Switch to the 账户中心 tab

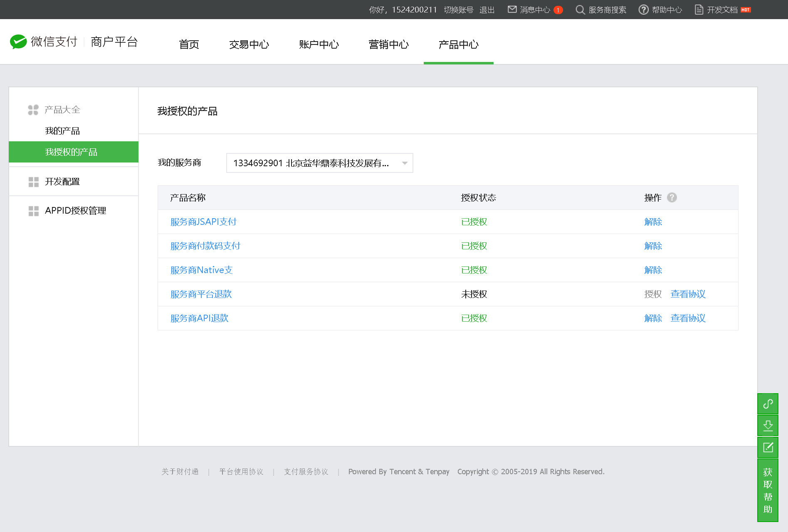tap(319, 44)
